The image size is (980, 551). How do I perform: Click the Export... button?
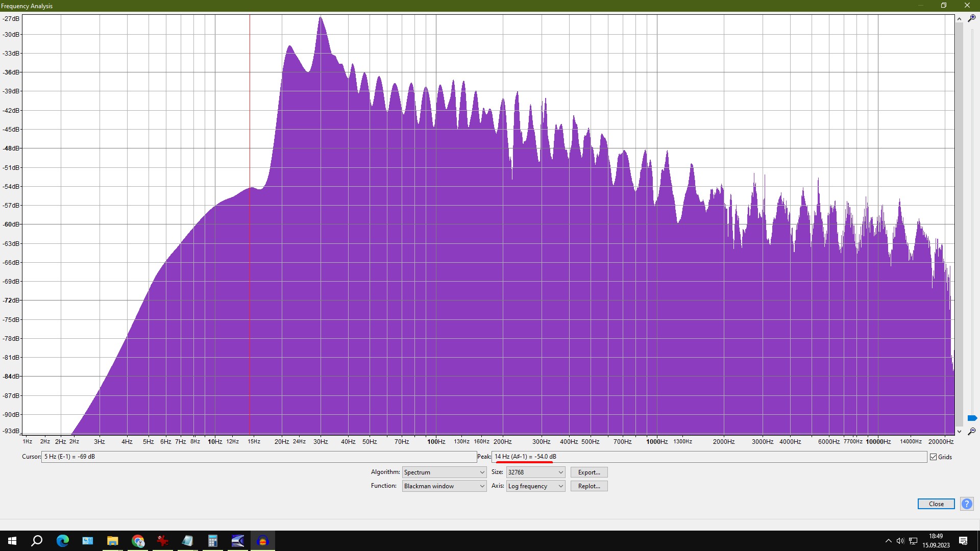(x=589, y=472)
